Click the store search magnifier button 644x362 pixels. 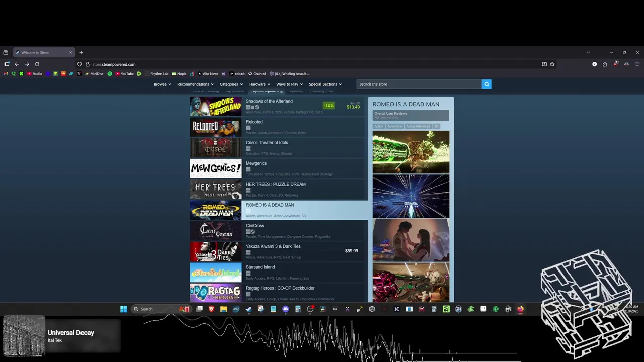point(486,84)
